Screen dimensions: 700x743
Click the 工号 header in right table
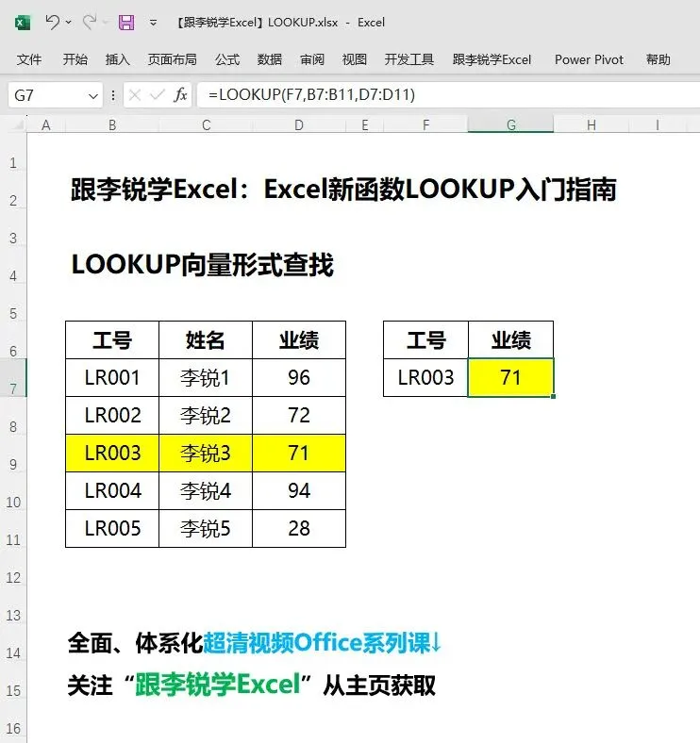coord(425,339)
